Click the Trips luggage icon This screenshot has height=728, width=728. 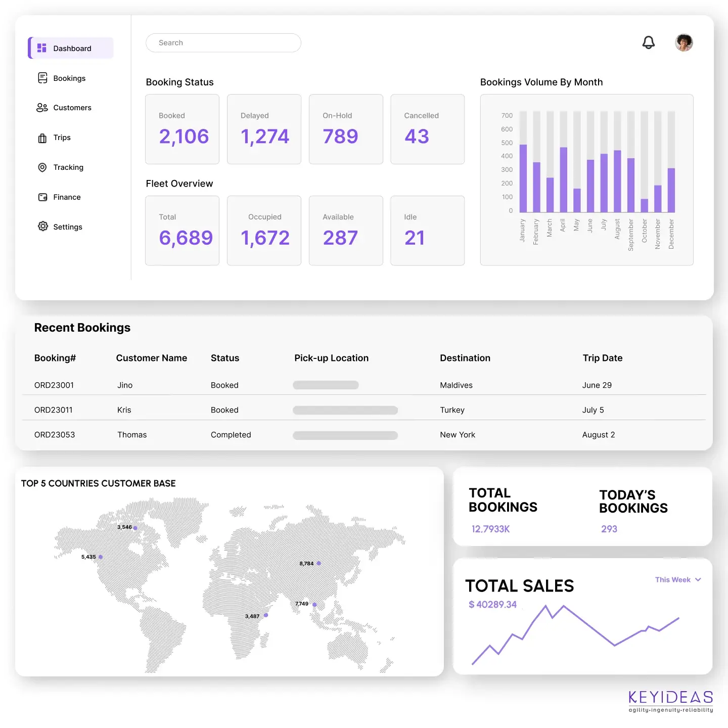42,138
